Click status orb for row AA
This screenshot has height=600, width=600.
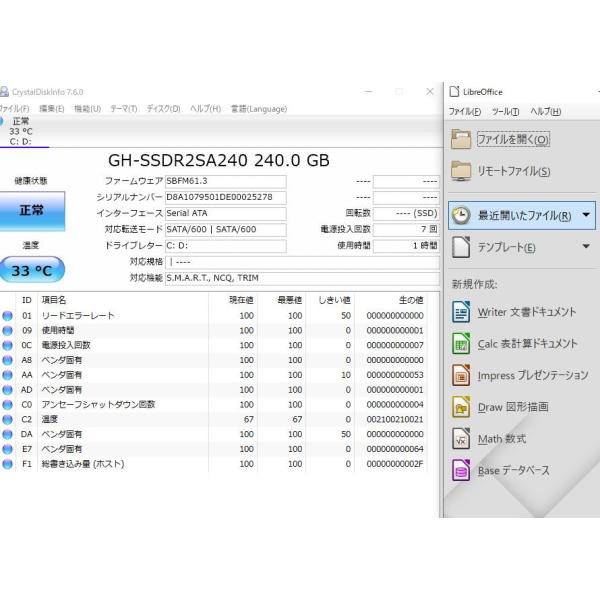click(7, 375)
